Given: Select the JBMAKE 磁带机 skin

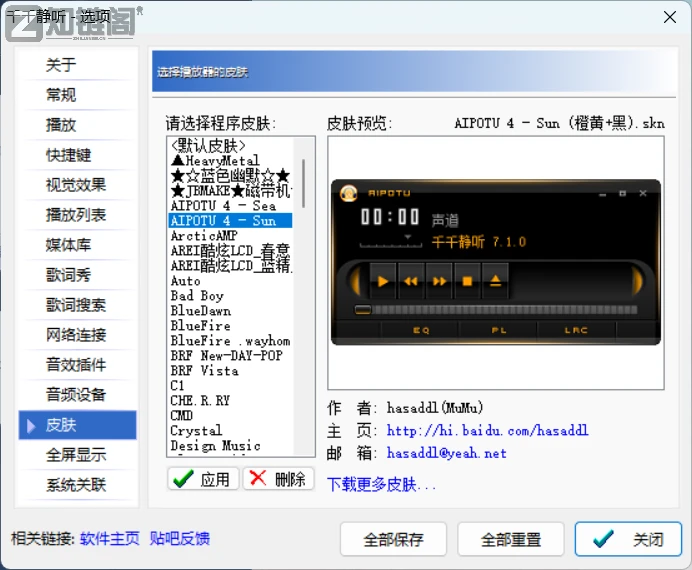Looking at the screenshot, I should [x=230, y=191].
